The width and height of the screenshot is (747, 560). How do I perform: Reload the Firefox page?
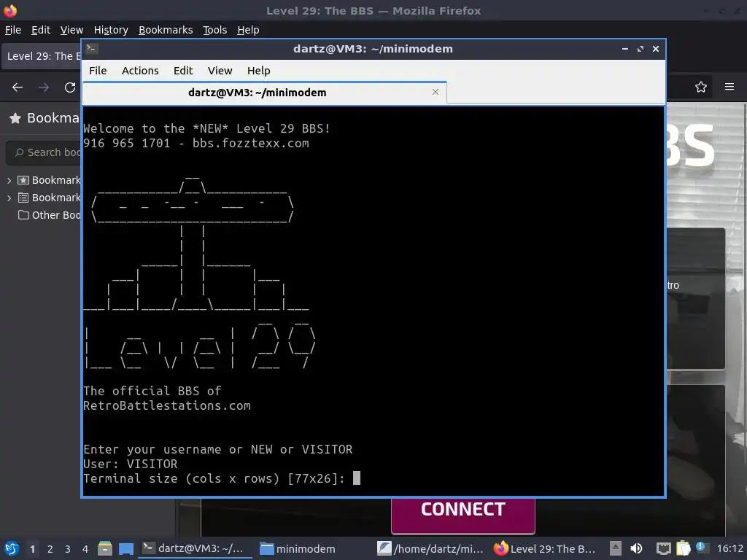(x=70, y=87)
